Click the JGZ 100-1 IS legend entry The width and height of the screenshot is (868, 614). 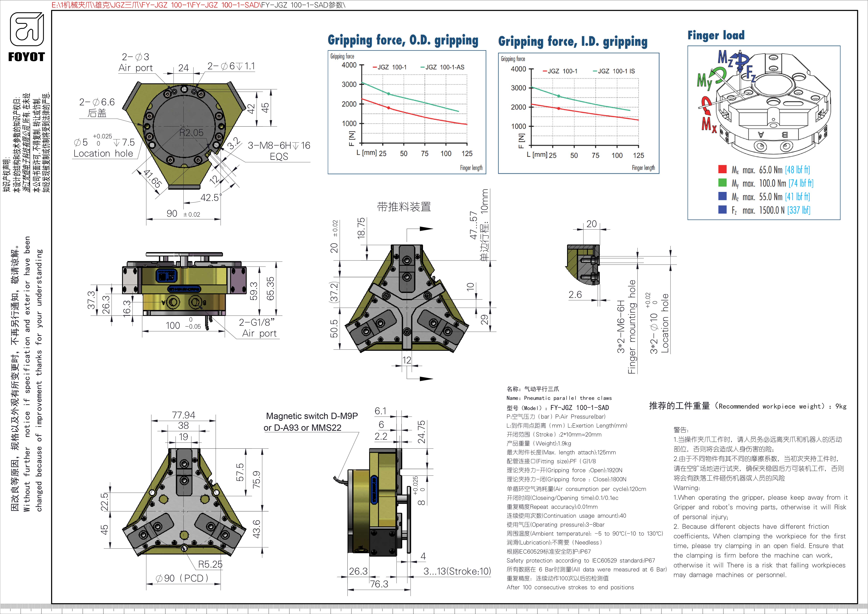[616, 71]
